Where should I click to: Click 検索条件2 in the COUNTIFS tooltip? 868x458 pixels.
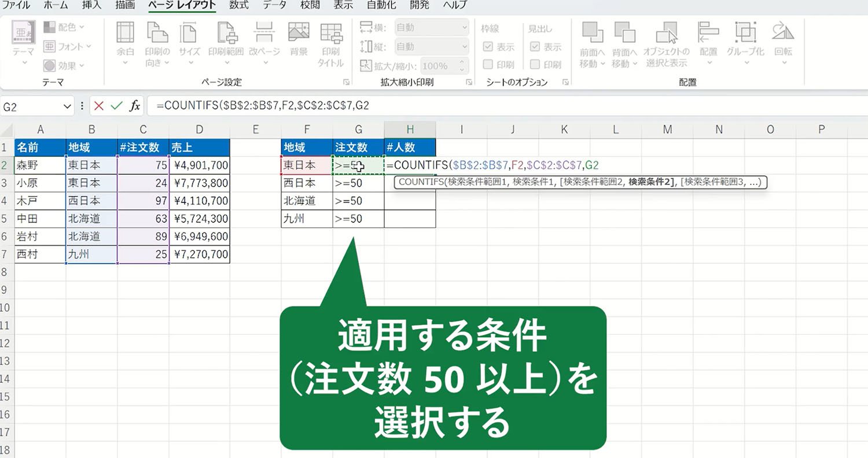(652, 183)
